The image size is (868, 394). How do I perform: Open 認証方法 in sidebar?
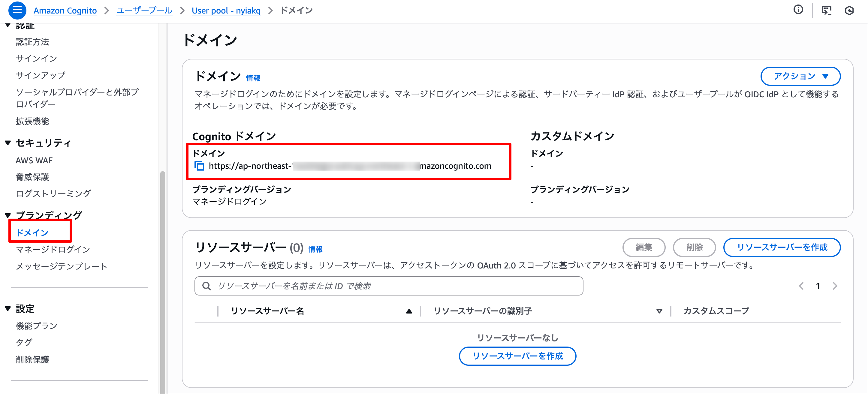(x=32, y=42)
